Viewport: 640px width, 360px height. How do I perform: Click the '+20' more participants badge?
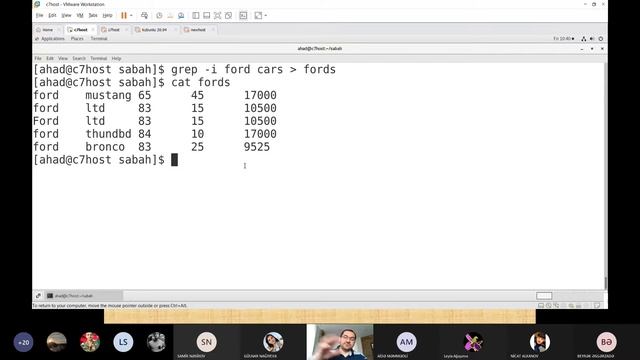(x=23, y=342)
